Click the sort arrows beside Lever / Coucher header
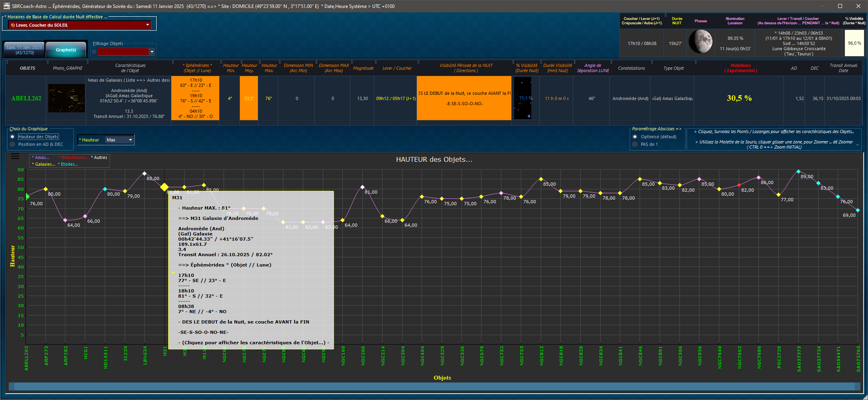868x400 pixels. pos(376,62)
